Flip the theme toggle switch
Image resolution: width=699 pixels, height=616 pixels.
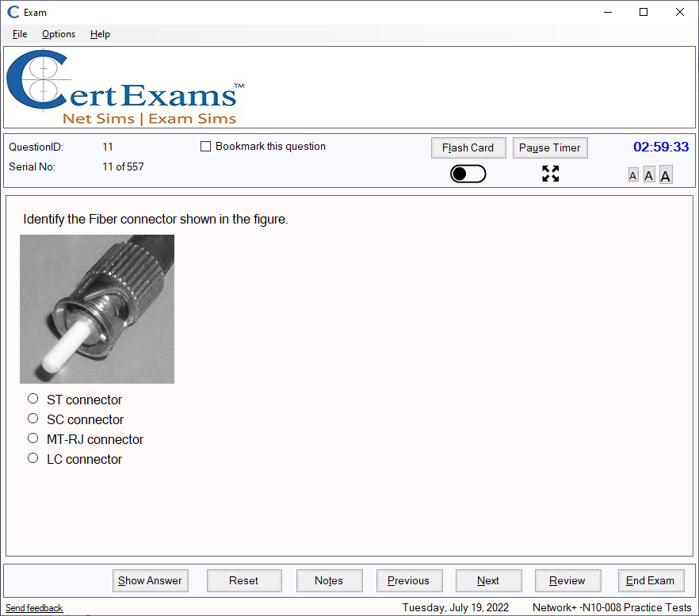[468, 173]
